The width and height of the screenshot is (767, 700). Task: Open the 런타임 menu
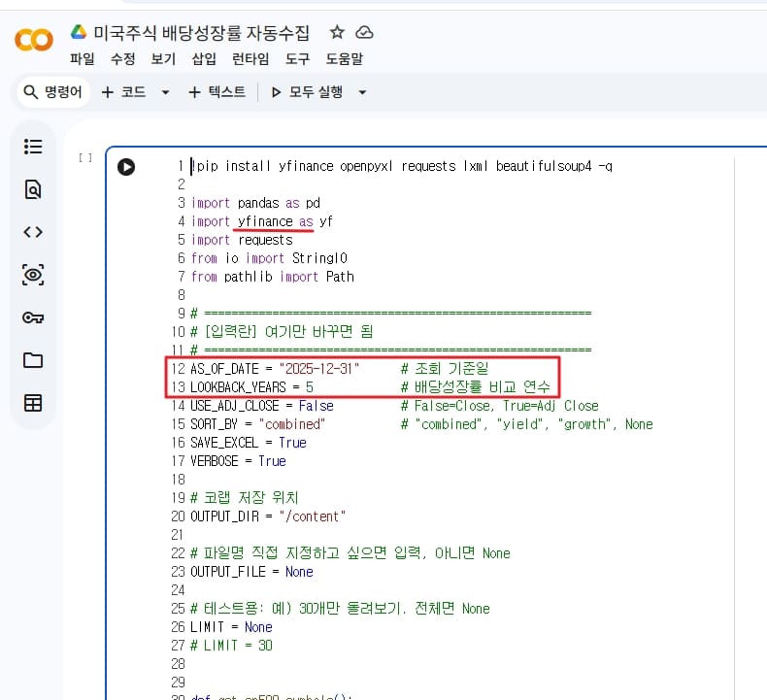click(250, 59)
